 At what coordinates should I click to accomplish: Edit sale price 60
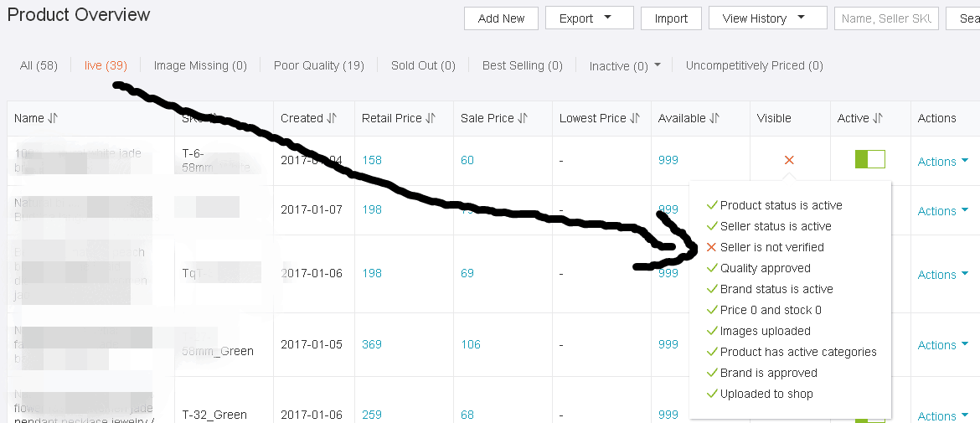click(467, 161)
